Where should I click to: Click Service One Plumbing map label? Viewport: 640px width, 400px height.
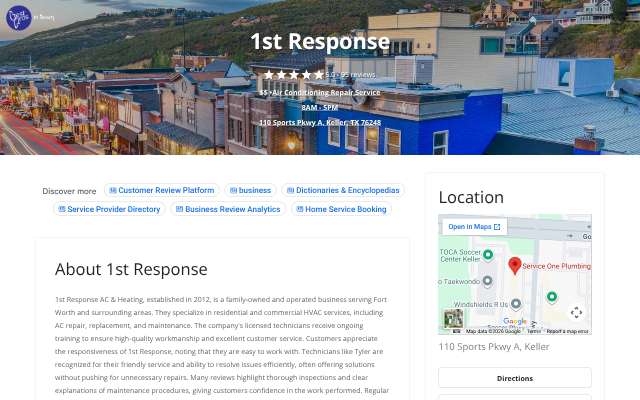tap(556, 266)
